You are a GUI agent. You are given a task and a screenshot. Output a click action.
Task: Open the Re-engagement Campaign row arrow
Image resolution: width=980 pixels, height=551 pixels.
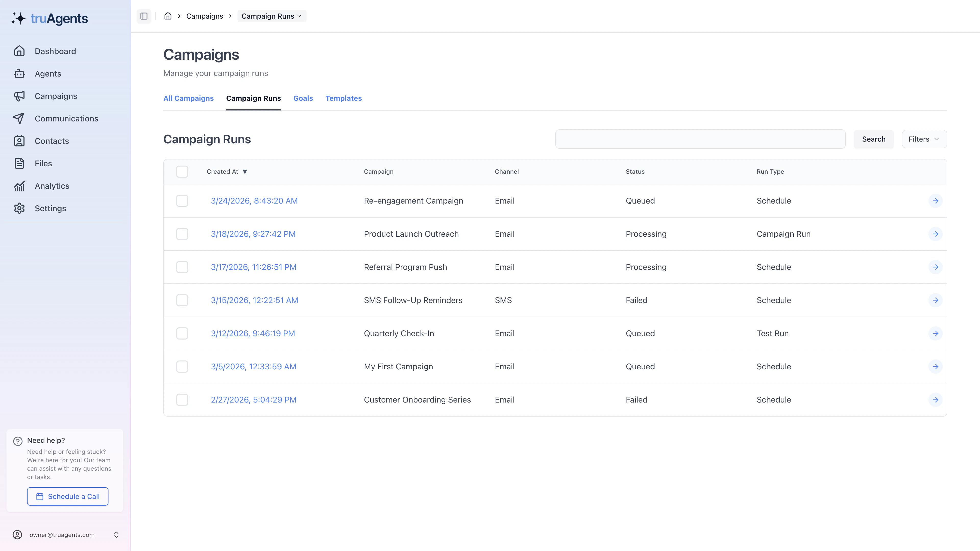936,201
